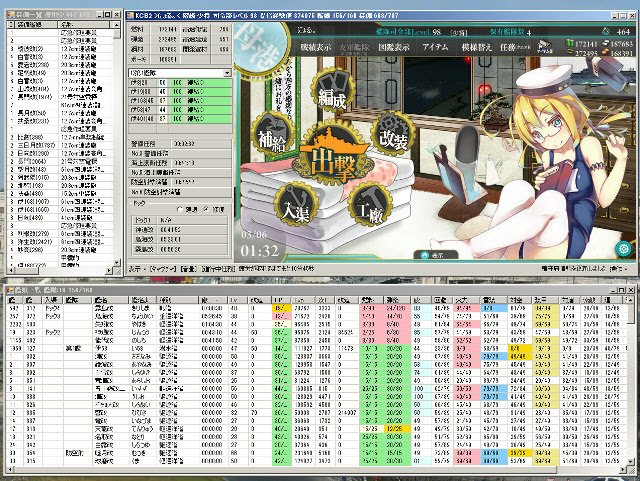Sort ship list by HP column header

[x=281, y=300]
